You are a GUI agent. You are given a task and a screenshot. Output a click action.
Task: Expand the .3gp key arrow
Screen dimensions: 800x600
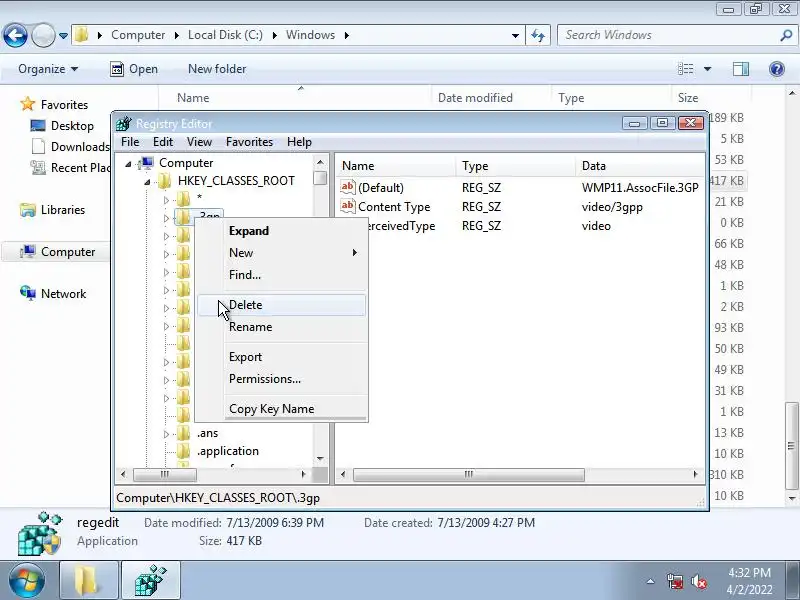point(166,218)
